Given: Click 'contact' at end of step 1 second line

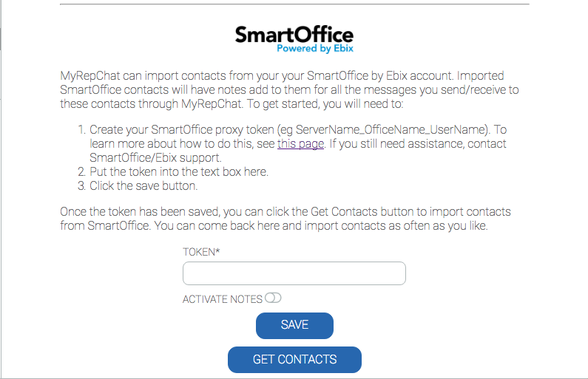Looking at the screenshot, I should [487, 144].
